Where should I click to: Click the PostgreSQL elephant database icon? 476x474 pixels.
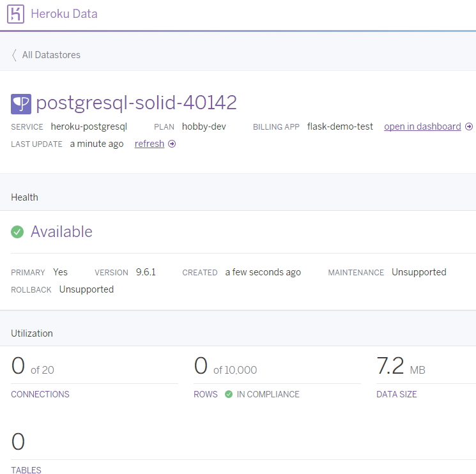click(21, 103)
